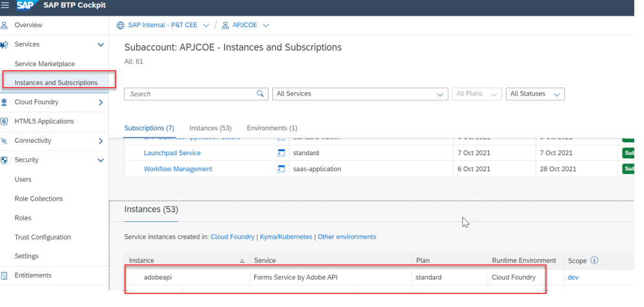Click Forms Service by Adobe API cell
Viewport: 644px width, 307px height.
pyautogui.click(x=296, y=277)
